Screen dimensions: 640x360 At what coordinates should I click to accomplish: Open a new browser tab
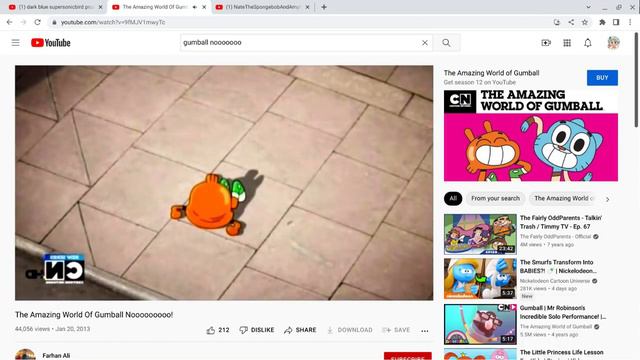324,7
